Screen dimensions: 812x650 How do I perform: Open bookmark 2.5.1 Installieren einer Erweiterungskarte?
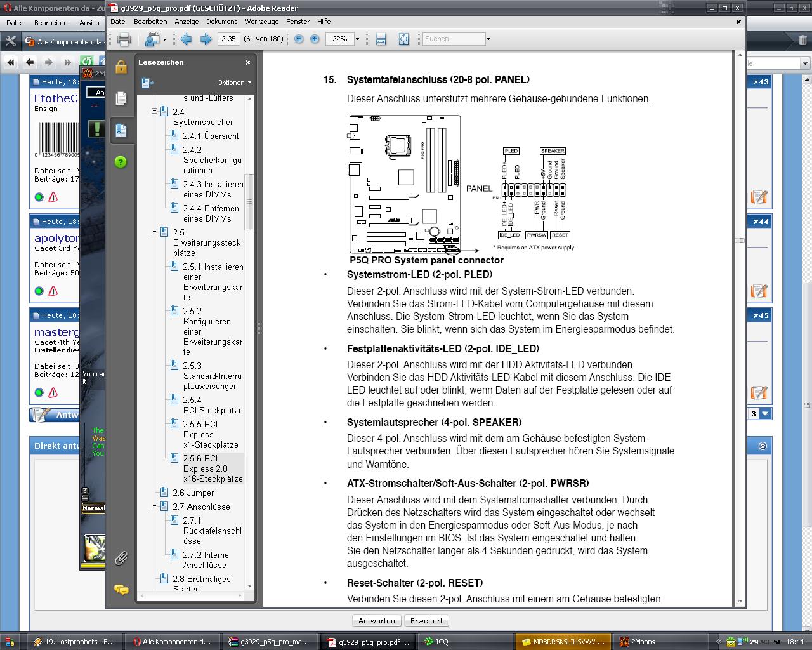click(213, 282)
